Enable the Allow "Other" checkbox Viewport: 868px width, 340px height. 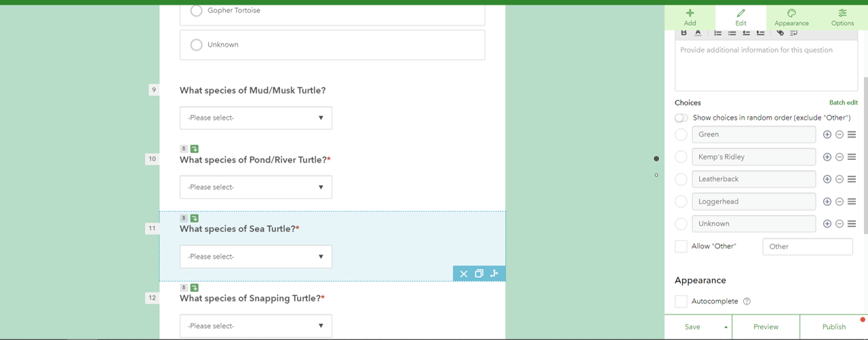681,247
